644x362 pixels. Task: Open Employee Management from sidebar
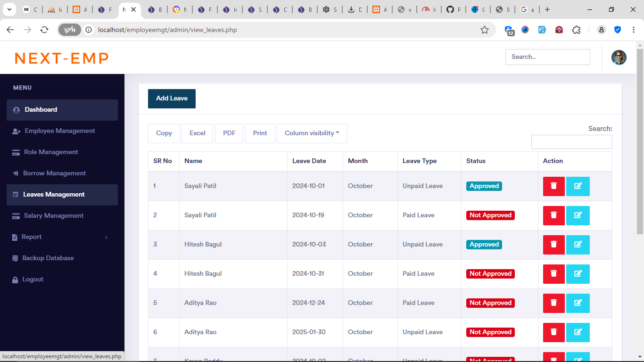tap(60, 131)
